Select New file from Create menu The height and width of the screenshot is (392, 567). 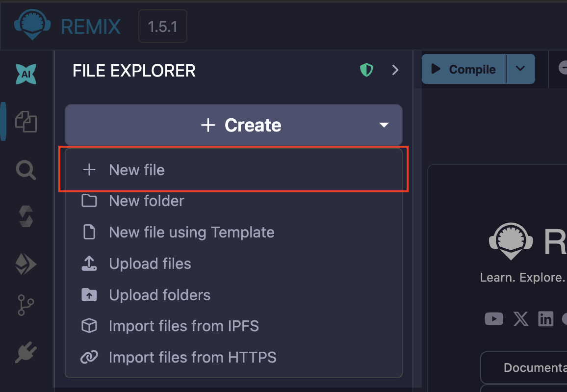click(x=233, y=170)
